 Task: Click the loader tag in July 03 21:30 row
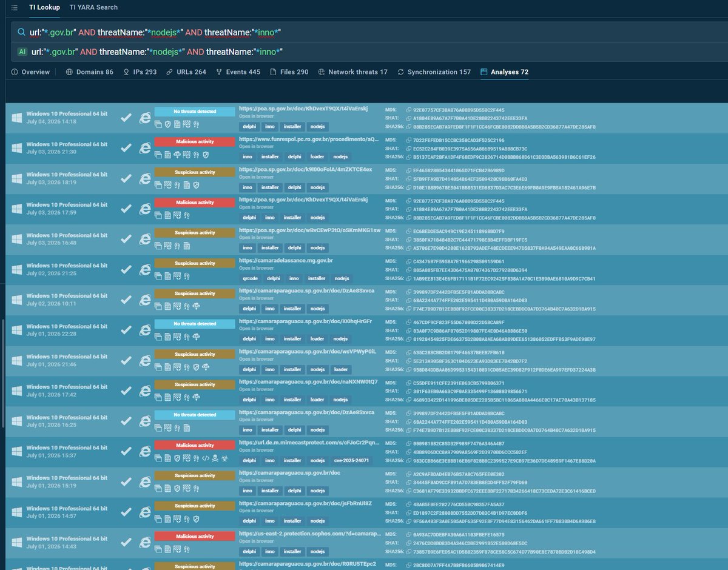317,157
